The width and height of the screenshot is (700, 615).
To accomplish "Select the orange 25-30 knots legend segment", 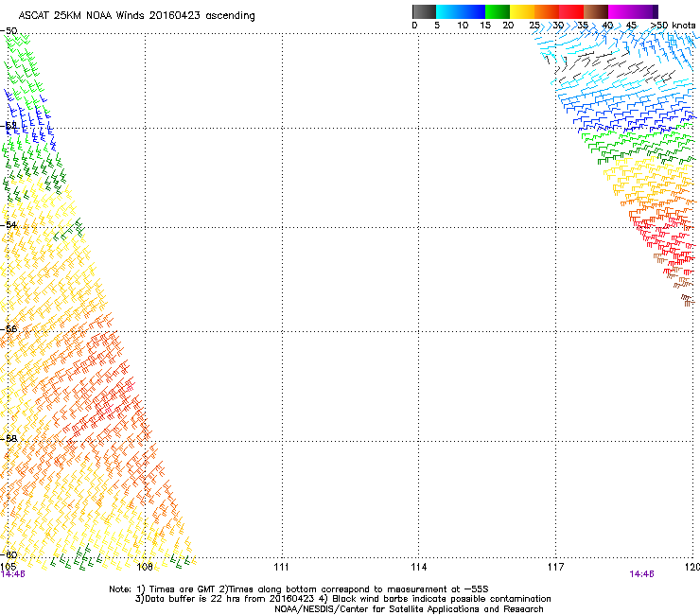I will tap(547, 11).
